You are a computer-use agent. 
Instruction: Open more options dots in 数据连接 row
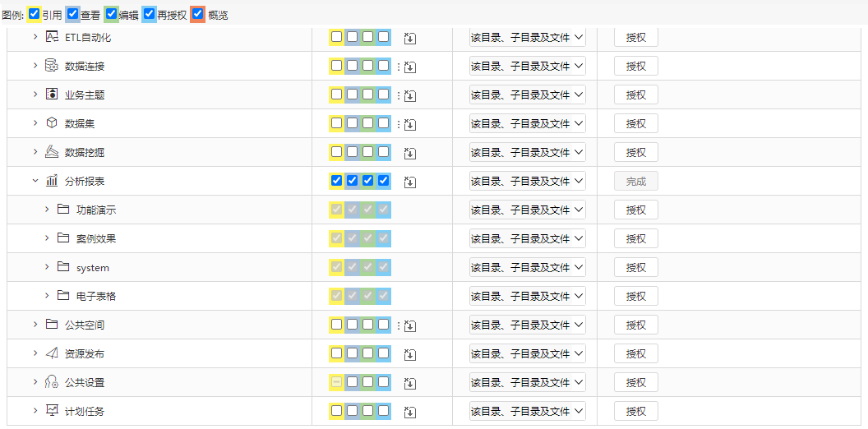[x=398, y=67]
